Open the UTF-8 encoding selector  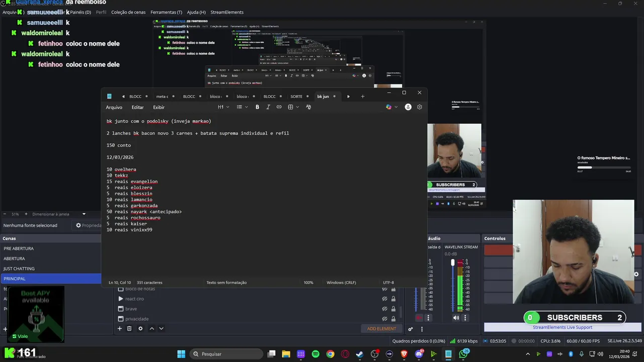click(x=388, y=283)
